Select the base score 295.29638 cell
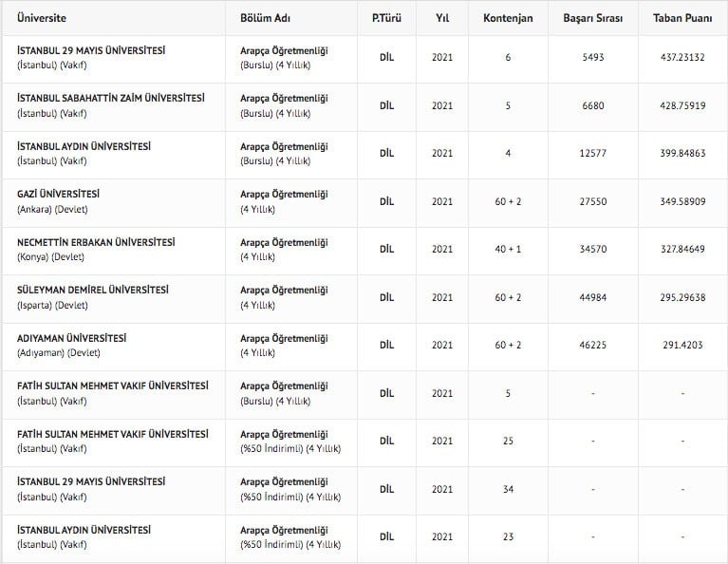728x564 pixels. coord(682,297)
